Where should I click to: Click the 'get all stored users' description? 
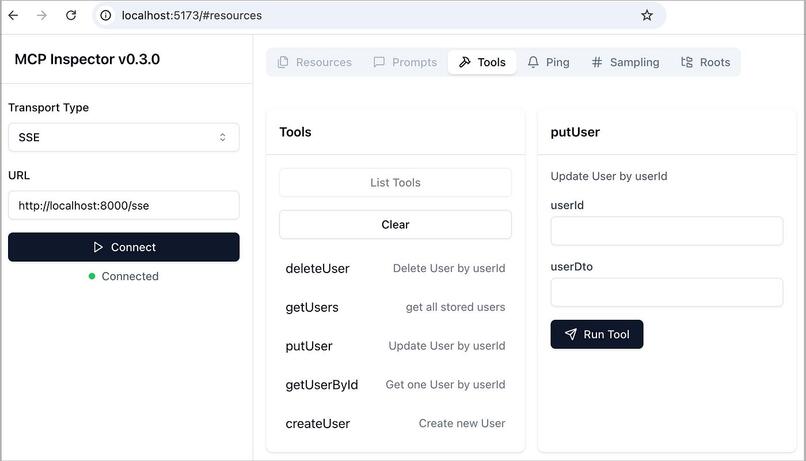tap(455, 307)
